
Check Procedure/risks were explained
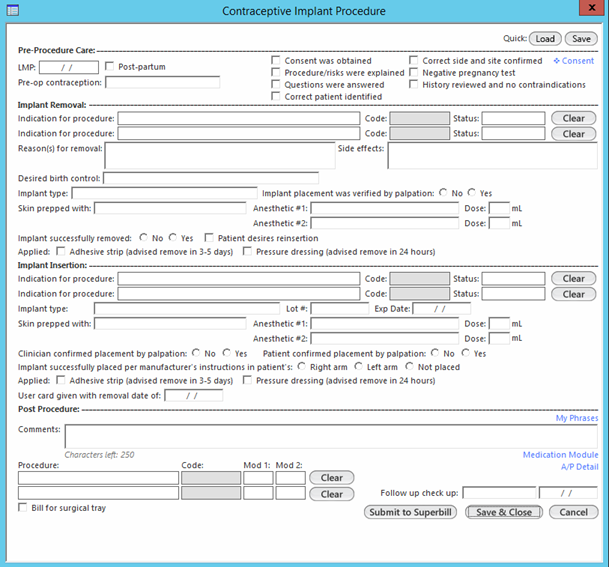point(276,73)
